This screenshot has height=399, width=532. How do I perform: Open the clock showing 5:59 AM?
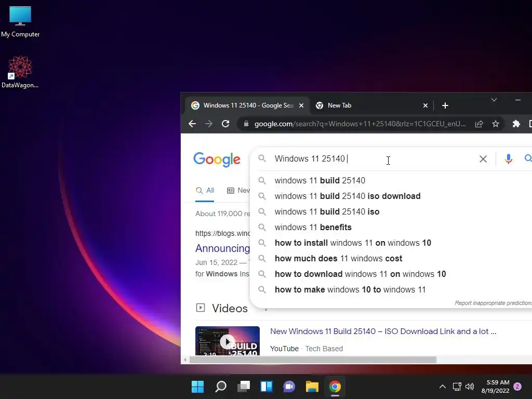click(x=495, y=387)
